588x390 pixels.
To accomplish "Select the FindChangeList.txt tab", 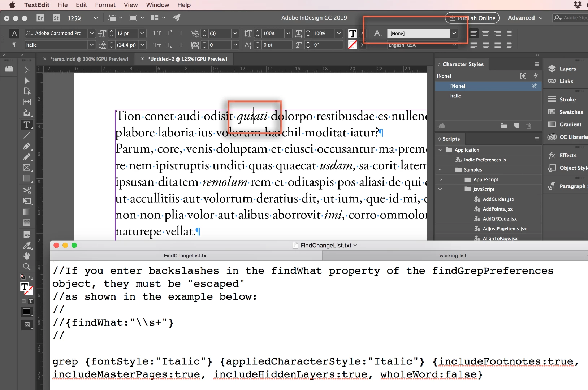I will pos(186,256).
